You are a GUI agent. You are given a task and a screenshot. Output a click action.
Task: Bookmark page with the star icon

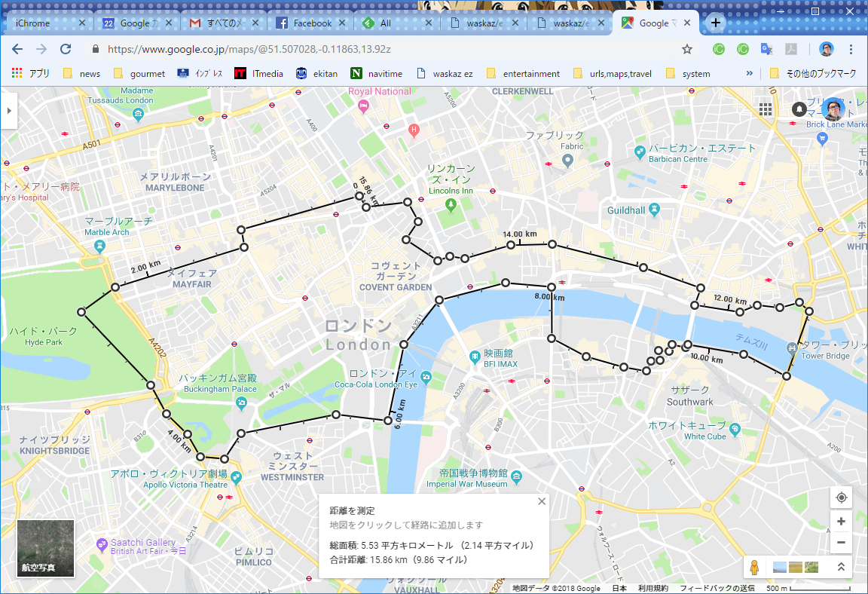687,49
